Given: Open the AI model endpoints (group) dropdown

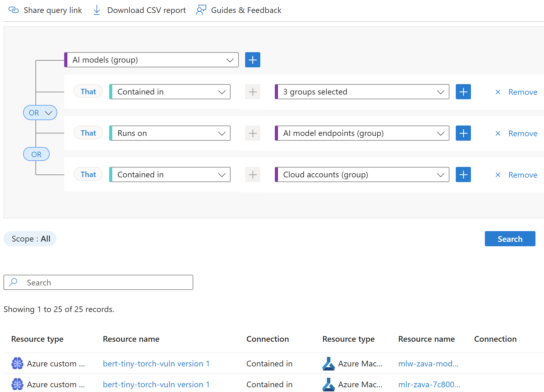Looking at the screenshot, I should (x=362, y=133).
